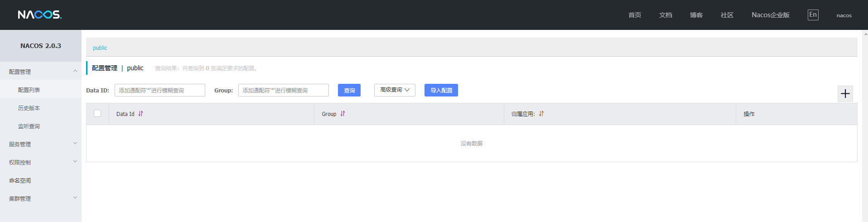
Task: Click the 没有数据 empty table message
Action: [472, 143]
